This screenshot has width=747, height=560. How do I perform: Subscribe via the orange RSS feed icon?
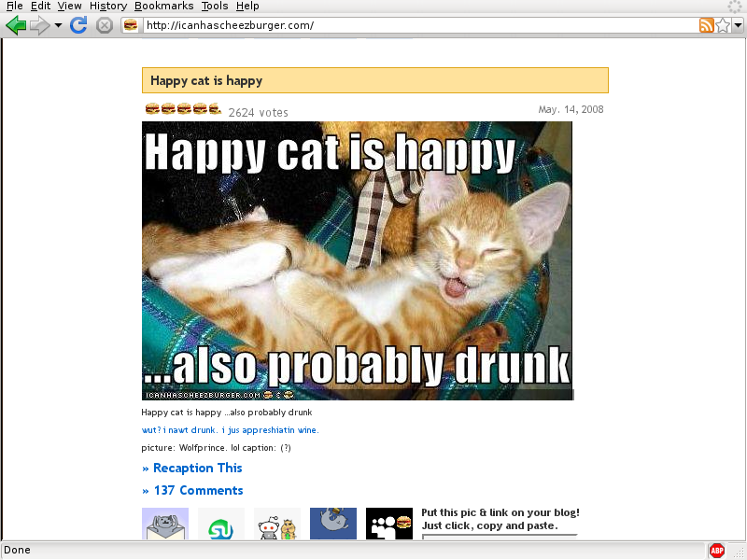(707, 25)
